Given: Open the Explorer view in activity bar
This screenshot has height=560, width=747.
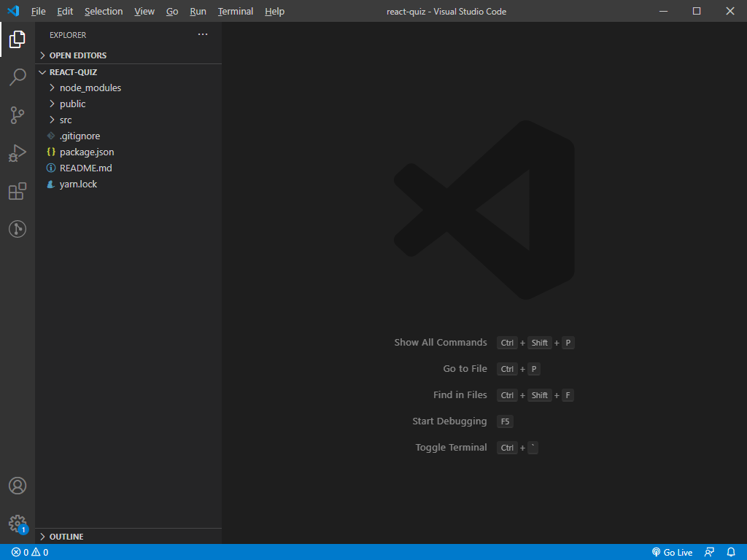Looking at the screenshot, I should coord(18,39).
